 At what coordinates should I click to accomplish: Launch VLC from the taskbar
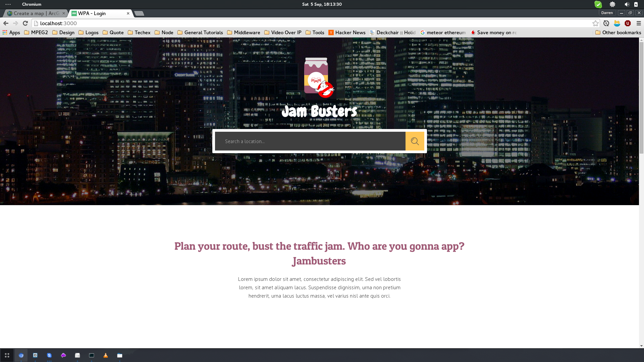[x=106, y=355]
